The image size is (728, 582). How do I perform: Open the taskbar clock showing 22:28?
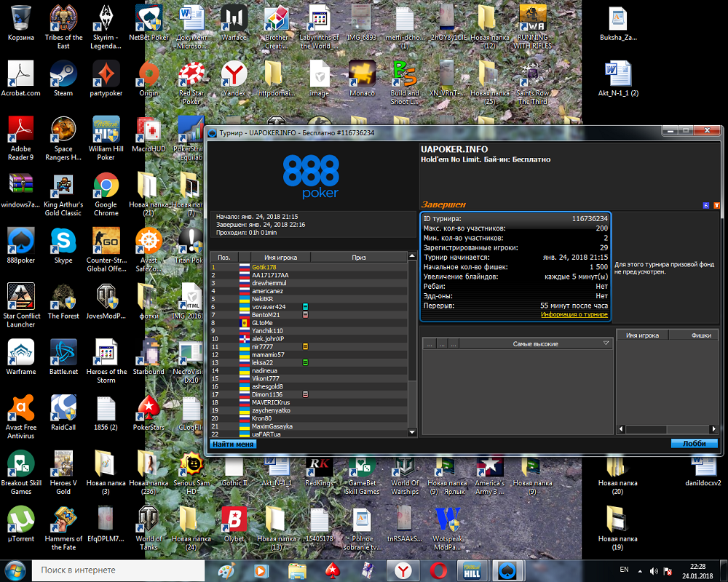click(x=697, y=571)
